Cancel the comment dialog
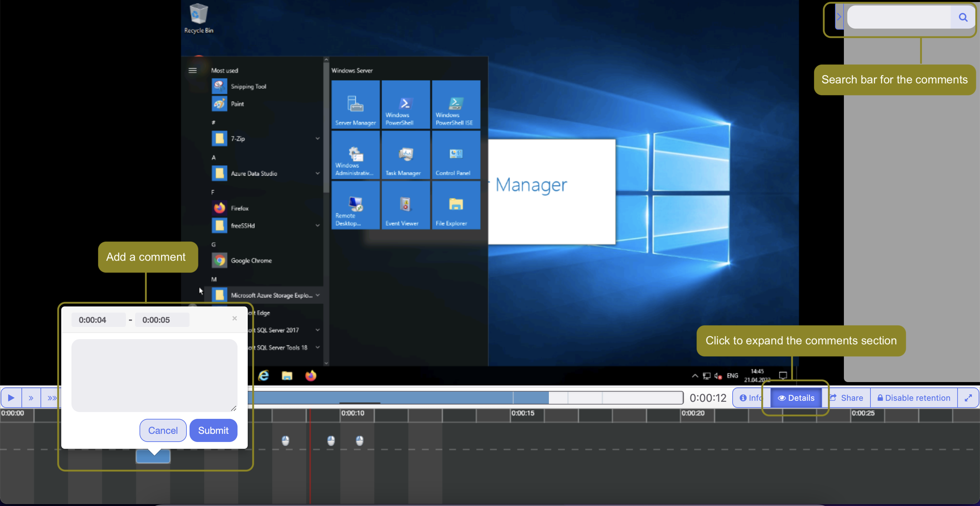The height and width of the screenshot is (506, 980). (163, 430)
